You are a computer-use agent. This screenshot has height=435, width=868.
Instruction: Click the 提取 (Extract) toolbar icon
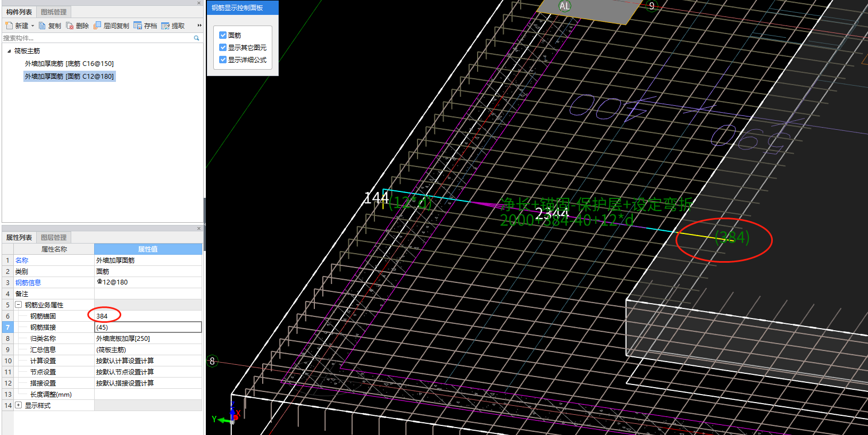point(165,26)
